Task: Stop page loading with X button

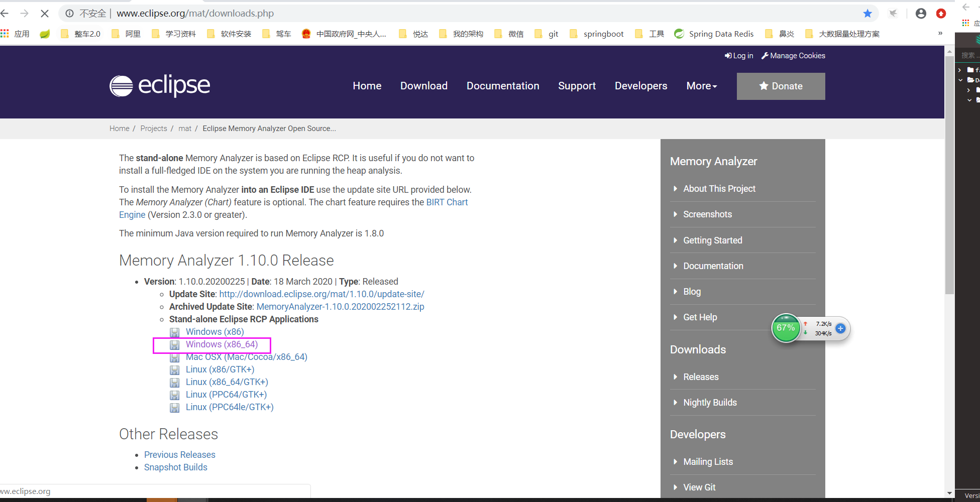Action: pos(45,14)
